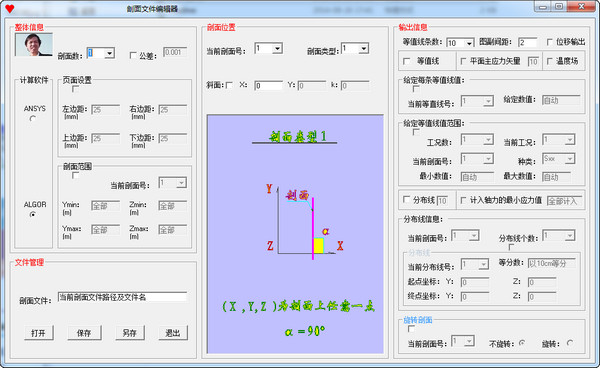Screen dimensions: 600x368
Task: Select the ALGOR radio button
Action: pyautogui.click(x=33, y=214)
